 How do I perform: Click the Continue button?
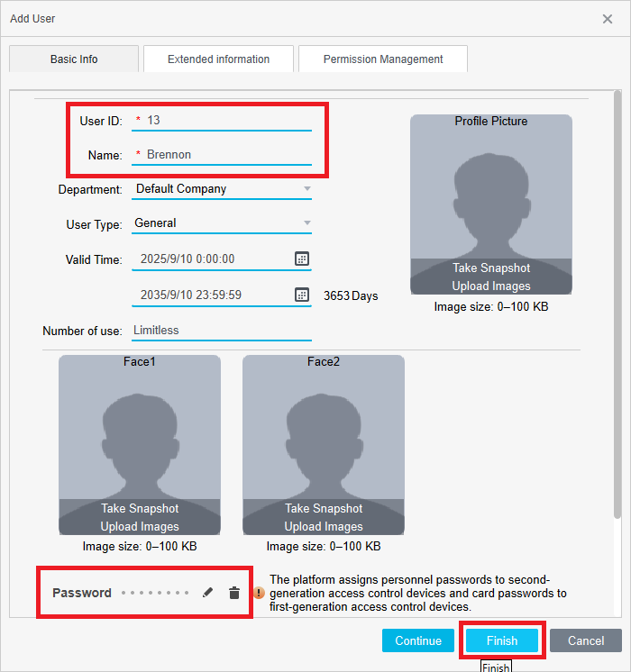418,640
